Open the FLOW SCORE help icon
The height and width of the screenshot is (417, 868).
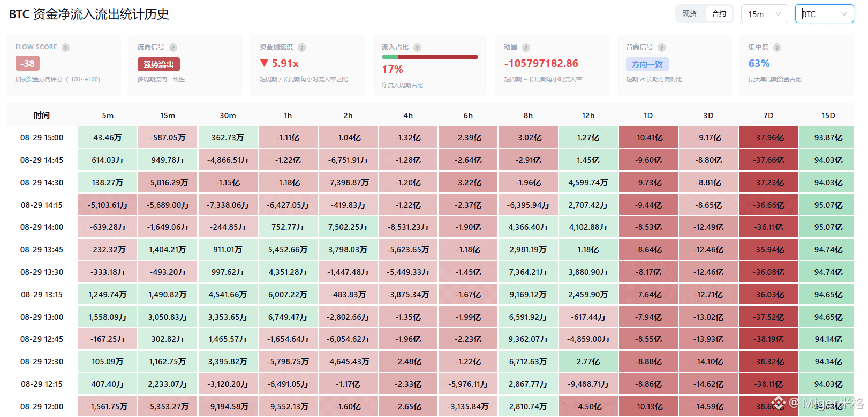[65, 48]
